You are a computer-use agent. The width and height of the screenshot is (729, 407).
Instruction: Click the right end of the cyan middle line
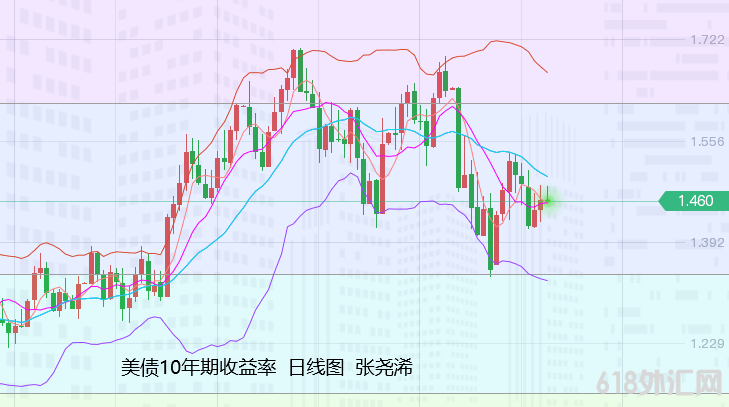pos(546,177)
